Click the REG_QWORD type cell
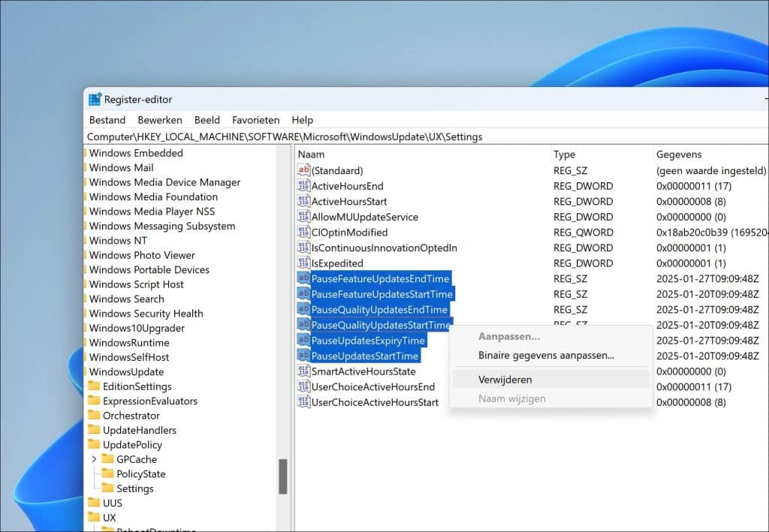Screen dimensions: 769x532 pos(583,232)
